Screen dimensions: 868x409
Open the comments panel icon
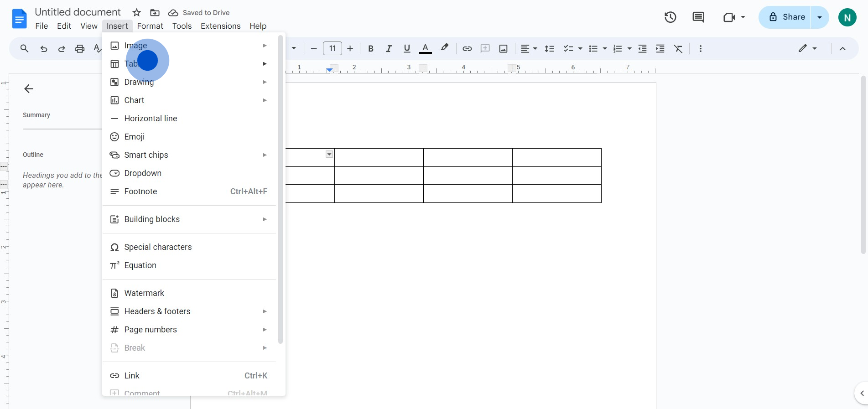click(x=698, y=17)
